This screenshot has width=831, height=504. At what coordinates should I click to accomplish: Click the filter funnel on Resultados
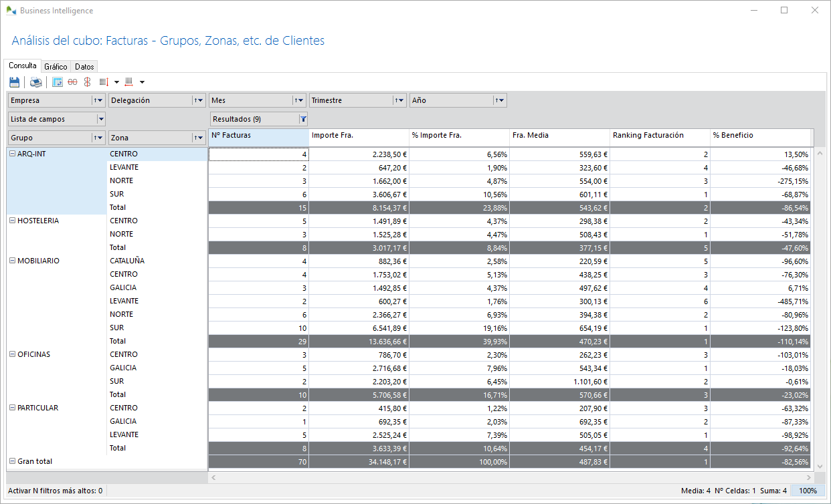pos(303,120)
